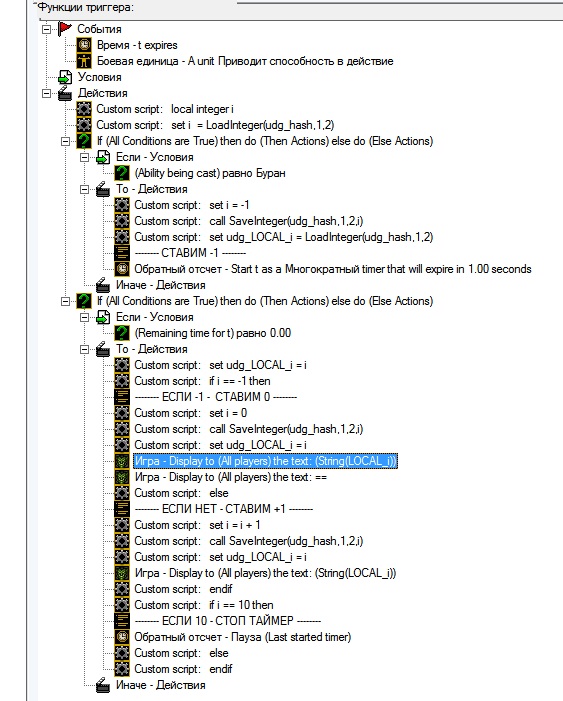This screenshot has width=563, height=701.
Task: Collapse first 'Если - Условия' node
Action: pyautogui.click(x=84, y=157)
